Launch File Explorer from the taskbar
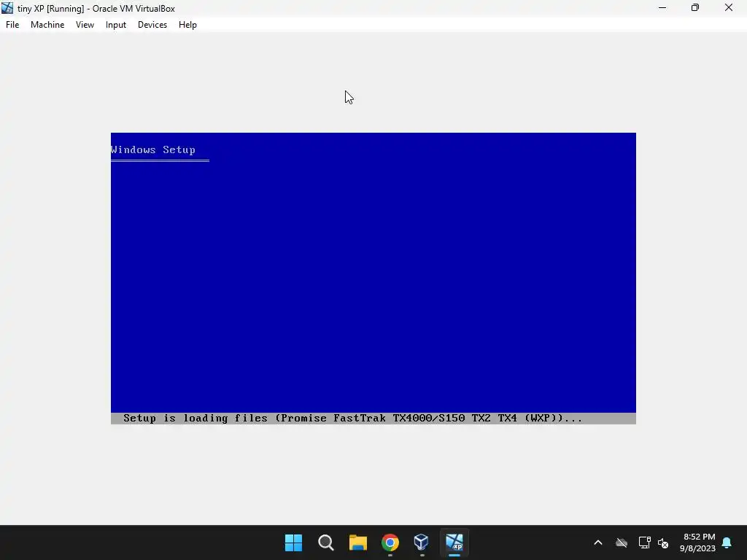This screenshot has width=747, height=560. [357, 542]
